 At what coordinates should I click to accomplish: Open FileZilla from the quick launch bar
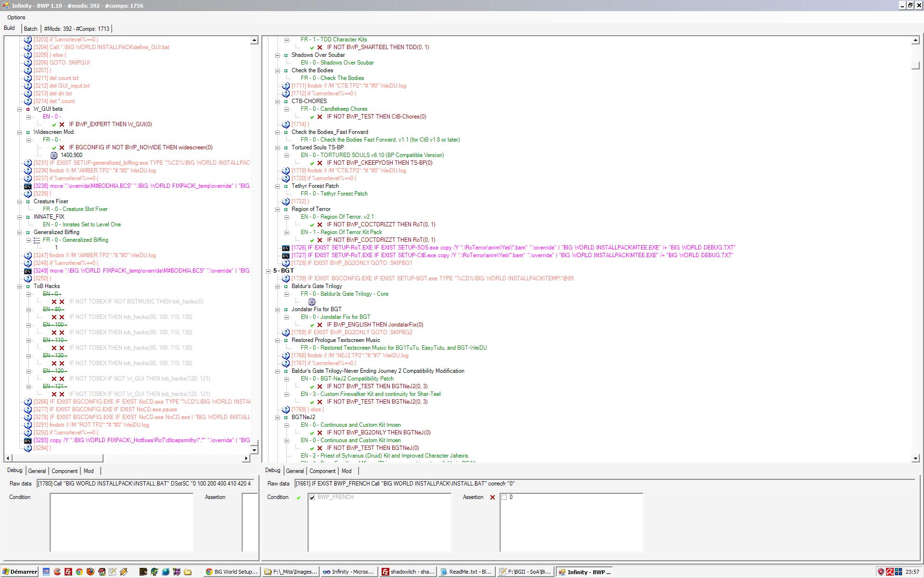pos(68,572)
